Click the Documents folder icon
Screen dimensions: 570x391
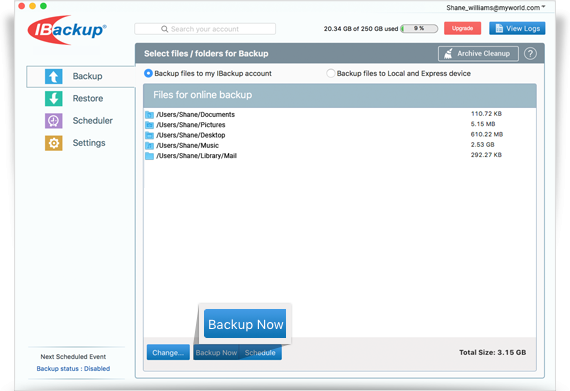[149, 115]
